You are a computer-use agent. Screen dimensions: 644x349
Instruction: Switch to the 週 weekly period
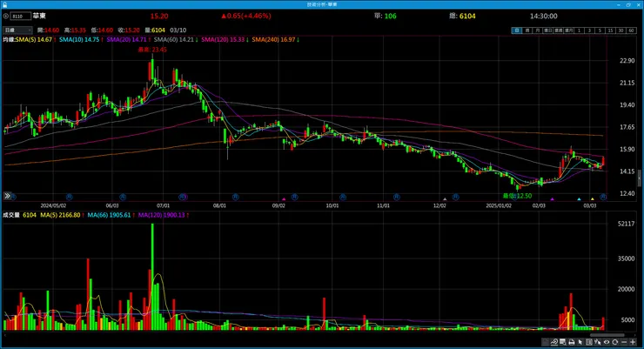click(527, 30)
